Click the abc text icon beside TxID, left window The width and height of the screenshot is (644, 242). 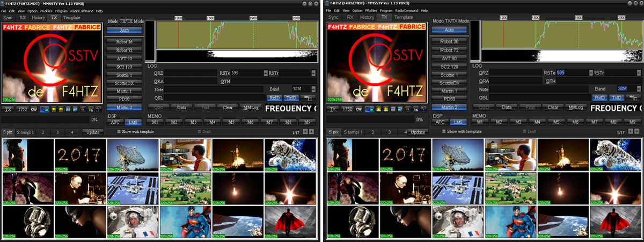click(308, 98)
